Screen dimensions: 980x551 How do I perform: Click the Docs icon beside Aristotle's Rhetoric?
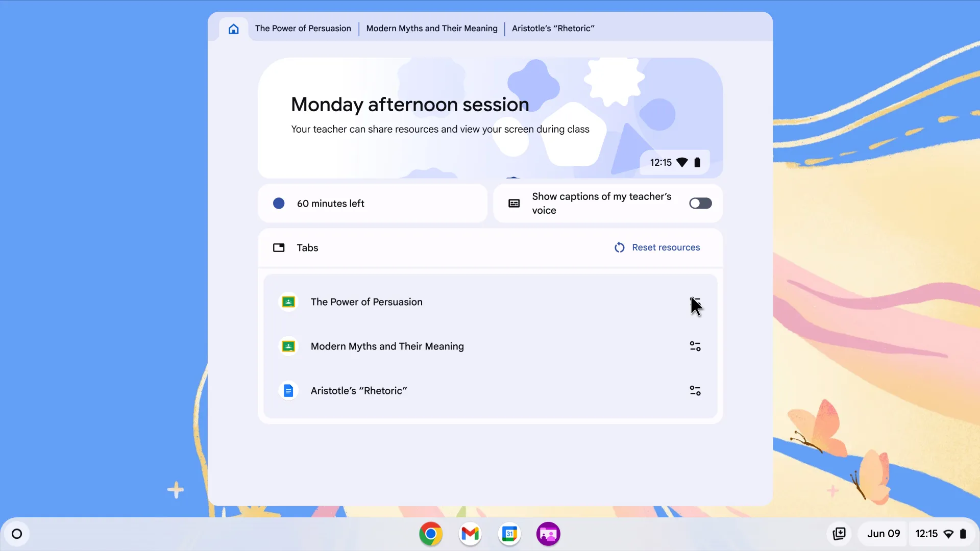coord(288,390)
